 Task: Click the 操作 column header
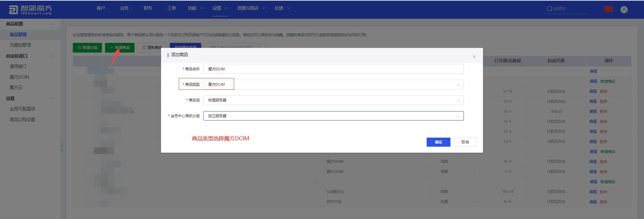(608, 61)
